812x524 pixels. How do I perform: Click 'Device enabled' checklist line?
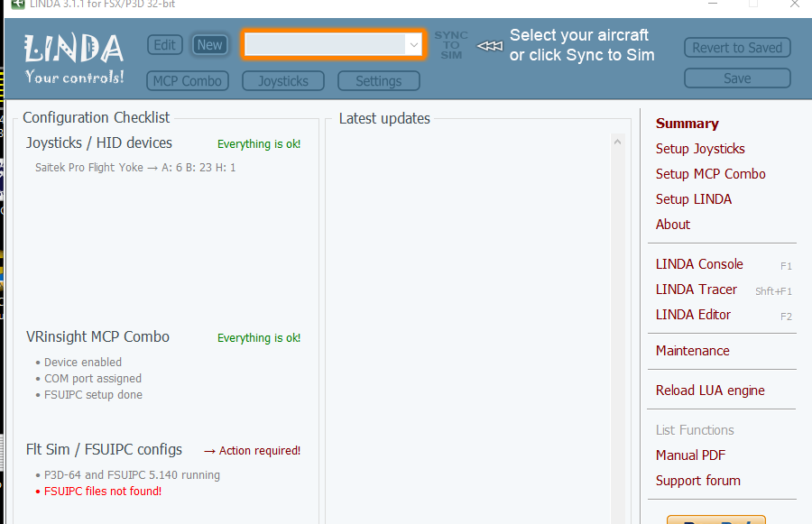tap(83, 362)
